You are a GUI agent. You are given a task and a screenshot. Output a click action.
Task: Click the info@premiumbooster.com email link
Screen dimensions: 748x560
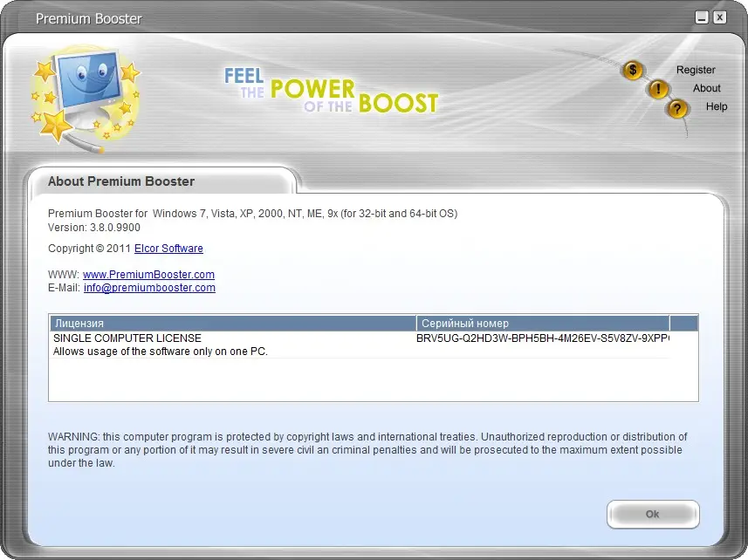pyautogui.click(x=149, y=288)
